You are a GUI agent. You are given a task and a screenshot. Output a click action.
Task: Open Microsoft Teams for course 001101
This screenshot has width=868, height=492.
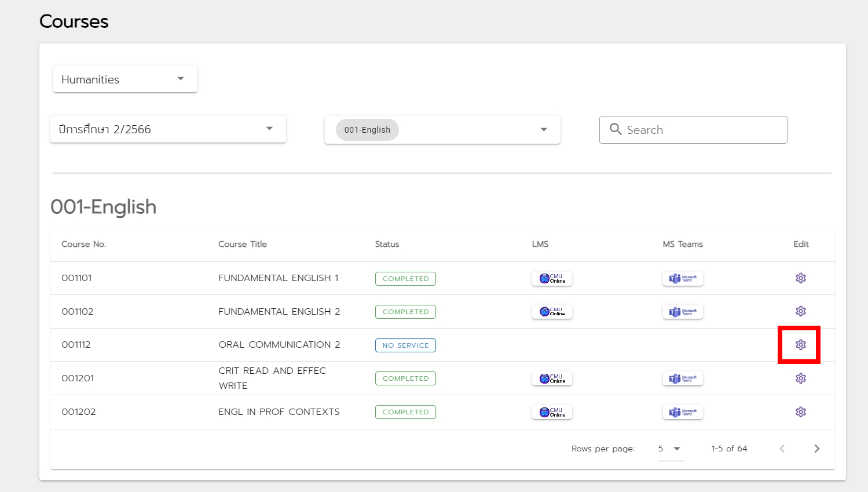pos(683,279)
